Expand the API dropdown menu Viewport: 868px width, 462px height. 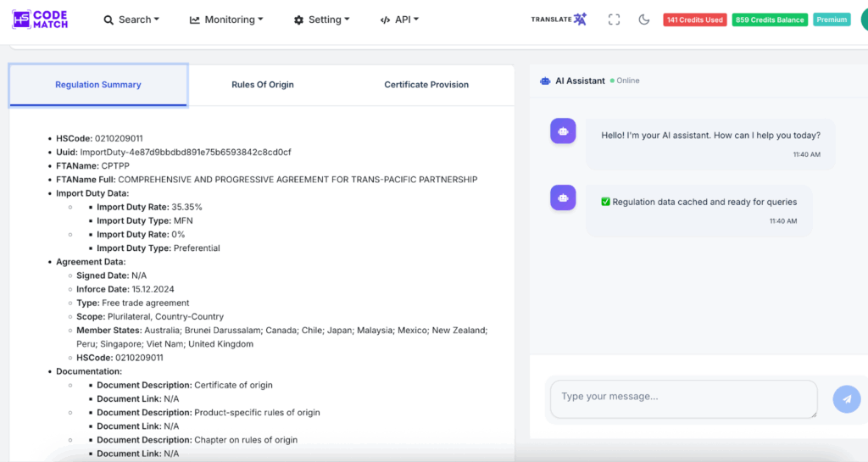[399, 19]
